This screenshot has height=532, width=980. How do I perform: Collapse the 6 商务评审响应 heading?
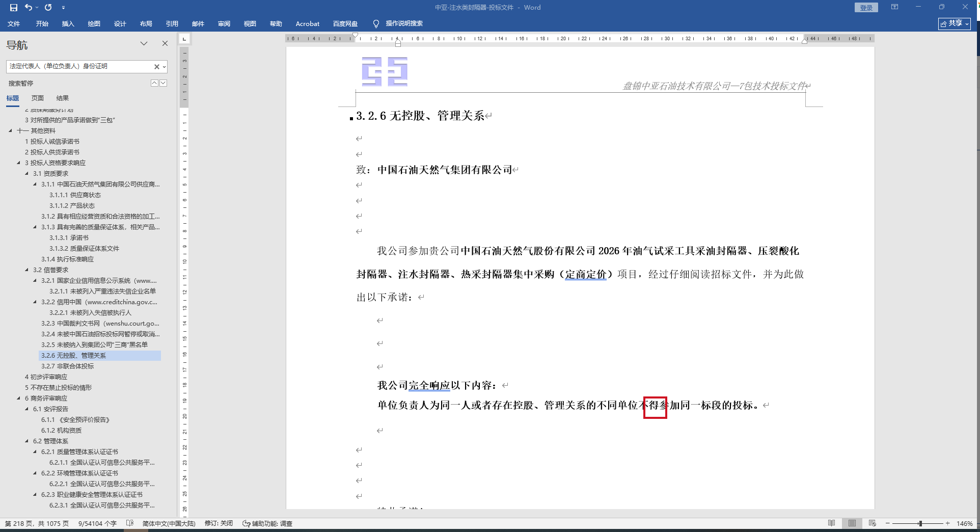[18, 398]
